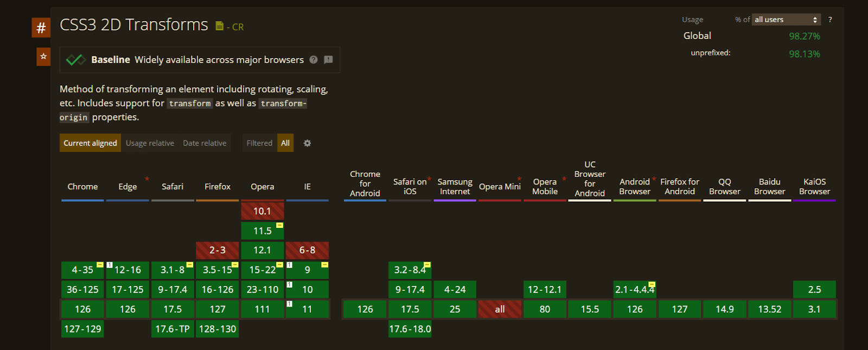868x350 pixels.
Task: Click the Chrome for Android header
Action: pyautogui.click(x=365, y=183)
